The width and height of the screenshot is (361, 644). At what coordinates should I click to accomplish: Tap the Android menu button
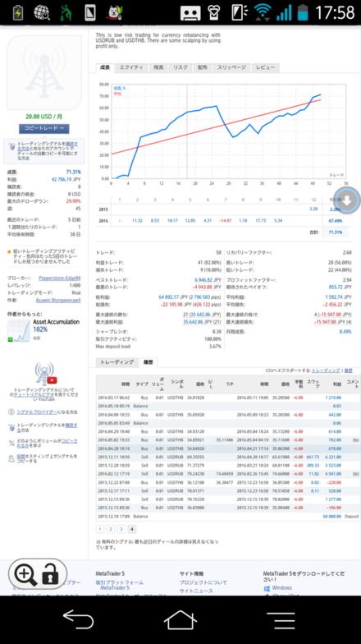(x=282, y=620)
